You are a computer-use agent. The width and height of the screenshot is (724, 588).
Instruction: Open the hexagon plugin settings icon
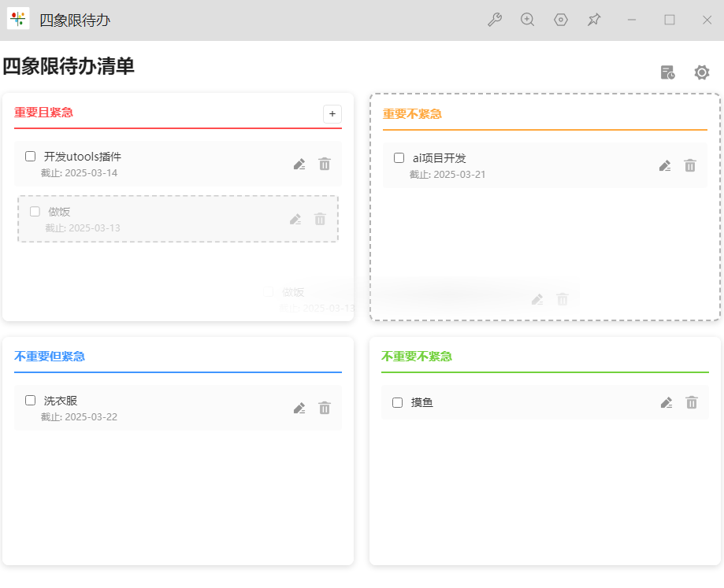561,20
